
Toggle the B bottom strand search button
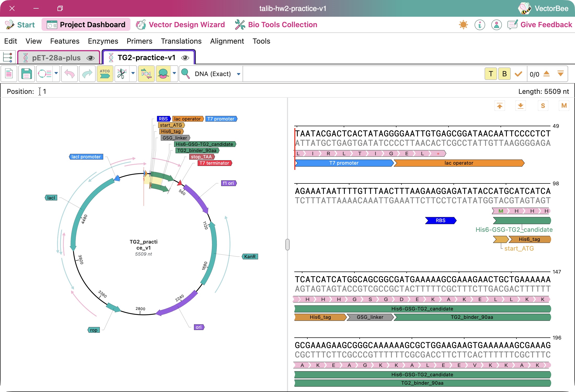point(504,74)
